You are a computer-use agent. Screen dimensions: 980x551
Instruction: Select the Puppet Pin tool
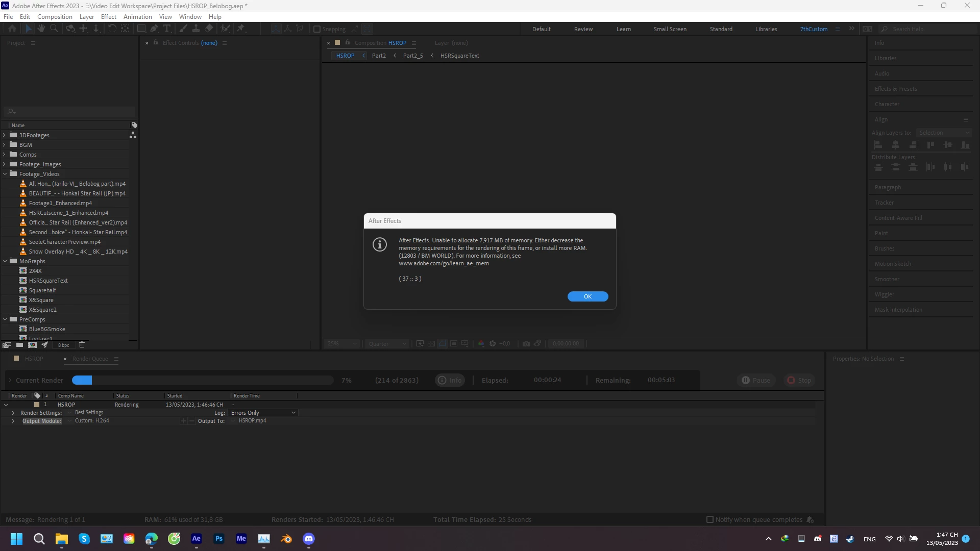point(241,29)
